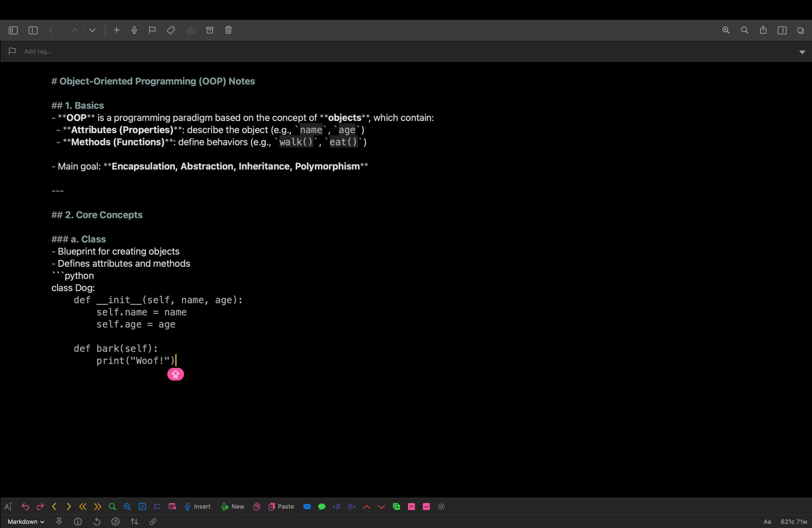Tag this note using the tag icon
This screenshot has height=528, width=812.
coord(170,30)
